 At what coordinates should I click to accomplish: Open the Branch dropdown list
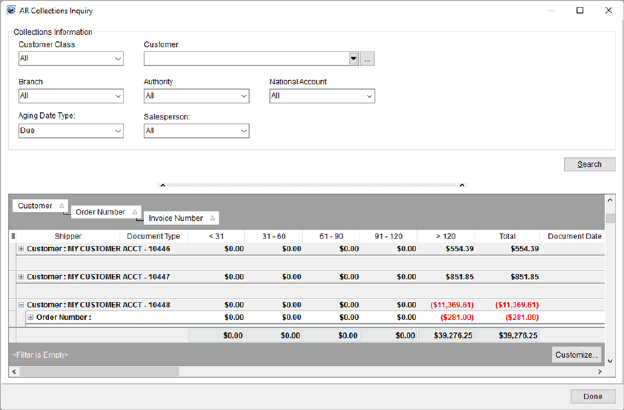point(117,96)
